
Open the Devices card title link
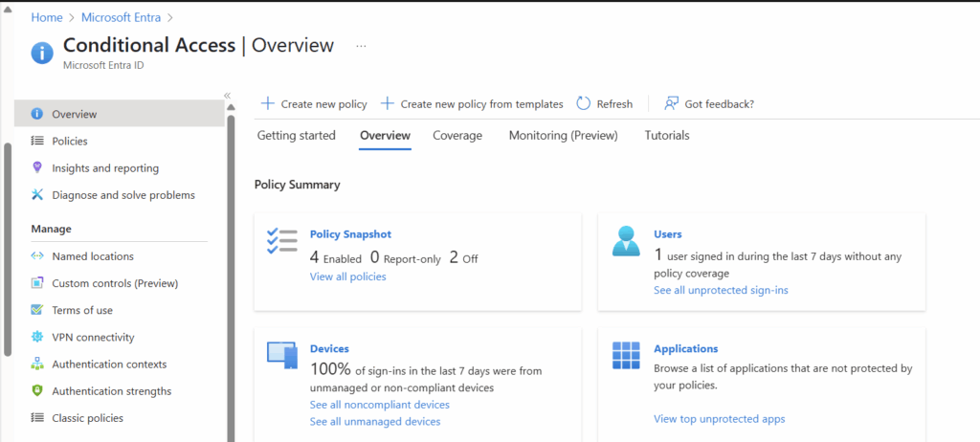point(329,348)
